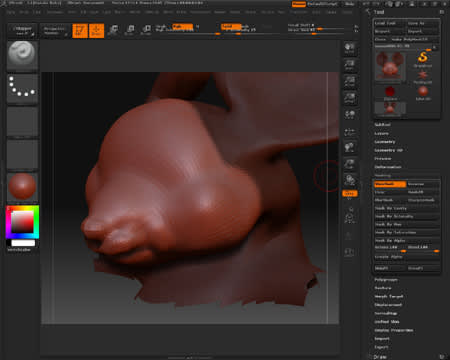Adjust the mask Blend slider
The width and height of the screenshot is (450, 360).
[x=423, y=248]
